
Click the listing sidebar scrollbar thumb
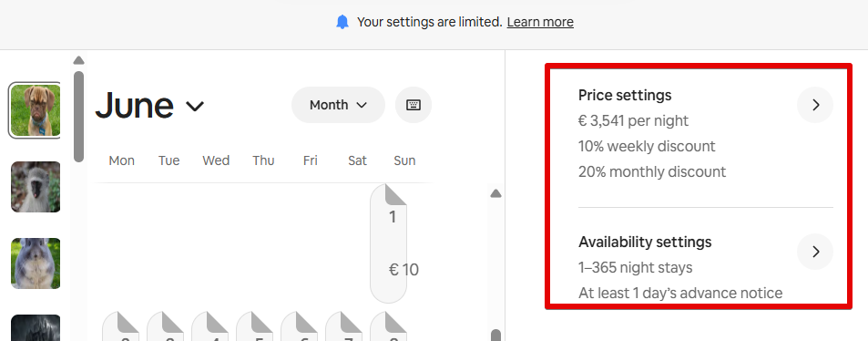click(78, 117)
